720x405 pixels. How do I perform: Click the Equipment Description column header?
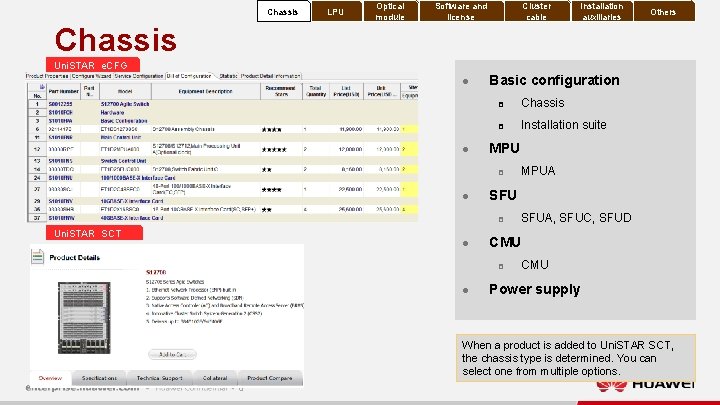(205, 91)
